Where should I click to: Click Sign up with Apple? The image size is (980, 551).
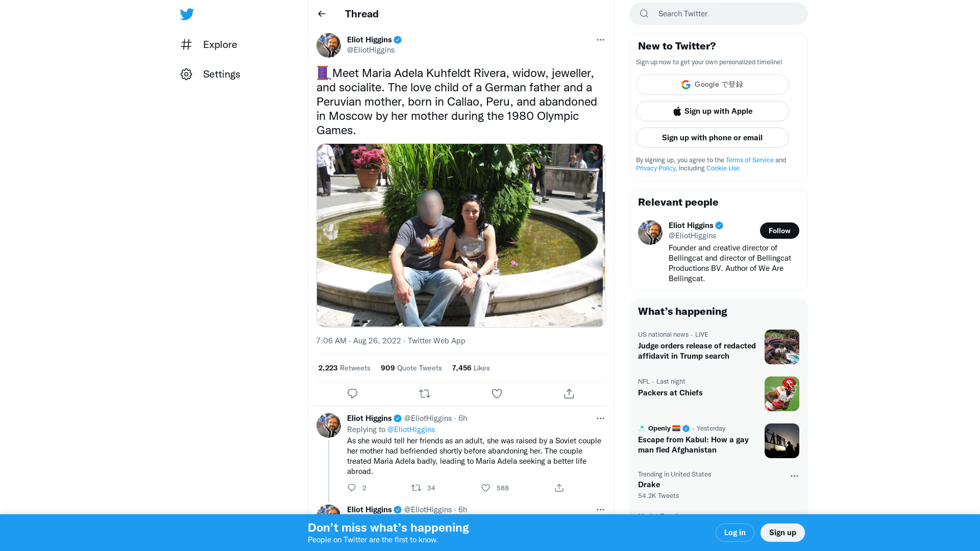(x=712, y=111)
